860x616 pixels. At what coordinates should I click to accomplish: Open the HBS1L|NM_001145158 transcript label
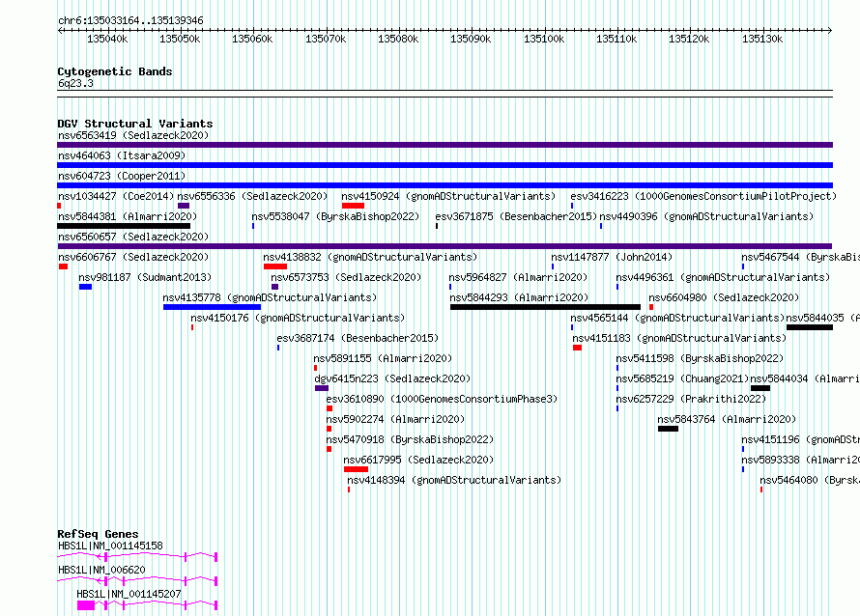coord(110,546)
